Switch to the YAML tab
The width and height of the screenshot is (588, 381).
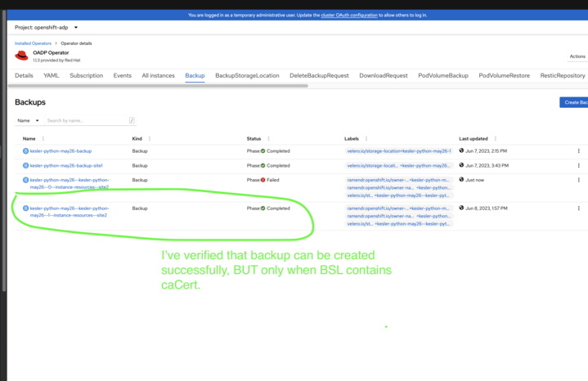click(52, 75)
